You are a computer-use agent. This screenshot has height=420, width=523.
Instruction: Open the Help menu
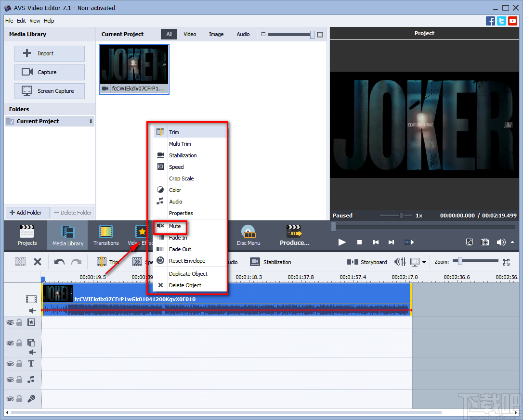[x=49, y=21]
